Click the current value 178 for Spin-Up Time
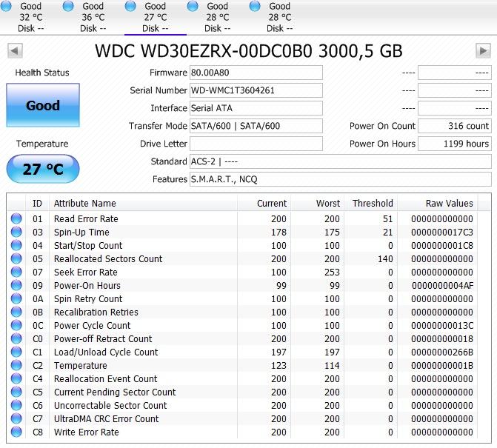497x448 pixels. pyautogui.click(x=278, y=233)
